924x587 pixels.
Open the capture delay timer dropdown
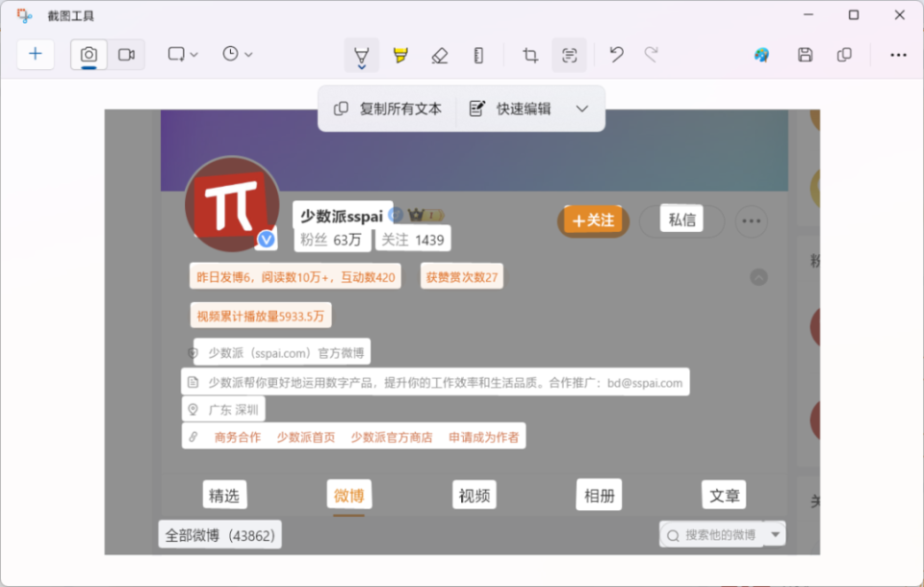[237, 55]
